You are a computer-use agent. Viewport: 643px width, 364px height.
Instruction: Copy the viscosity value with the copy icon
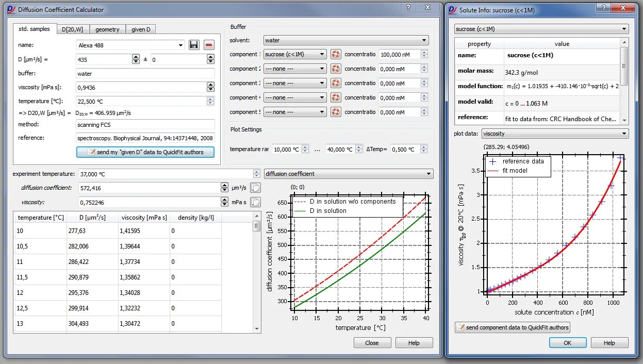pos(256,202)
